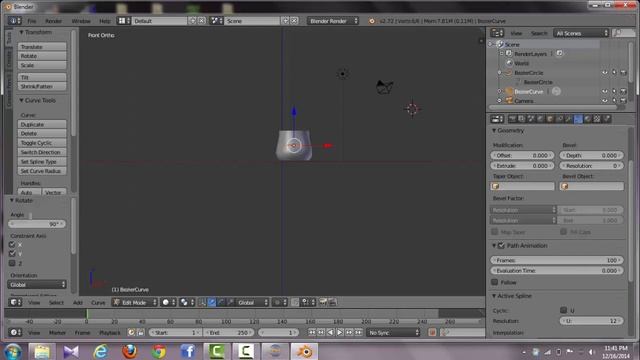
Task: Click the scene browse icon
Action: pyautogui.click(x=216, y=20)
